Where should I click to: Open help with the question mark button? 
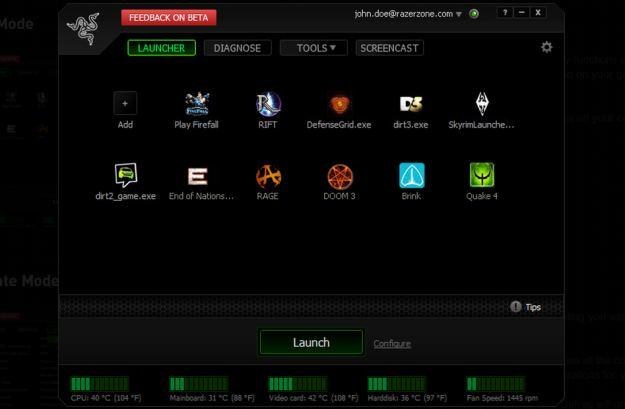[505, 13]
